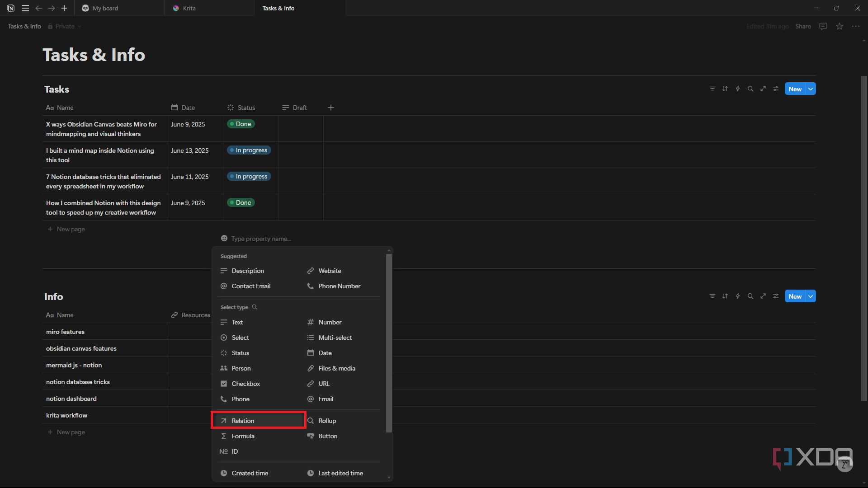
Task: Open sort icon in Tasks database toolbar
Action: (725, 89)
